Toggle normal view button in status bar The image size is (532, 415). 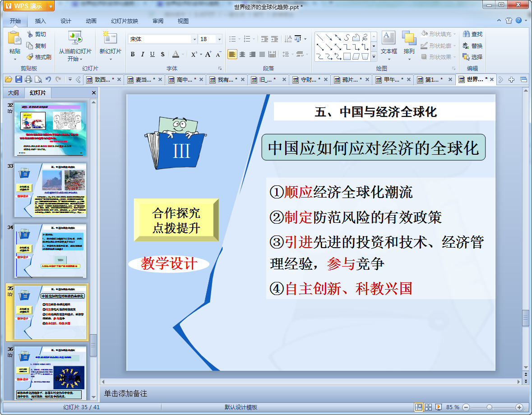point(419,407)
